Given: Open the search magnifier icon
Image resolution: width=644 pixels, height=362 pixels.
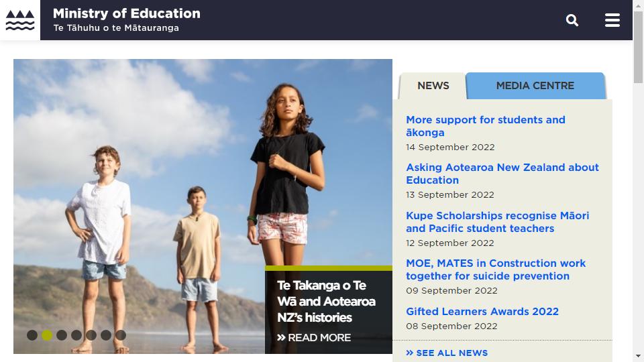Looking at the screenshot, I should 572,20.
